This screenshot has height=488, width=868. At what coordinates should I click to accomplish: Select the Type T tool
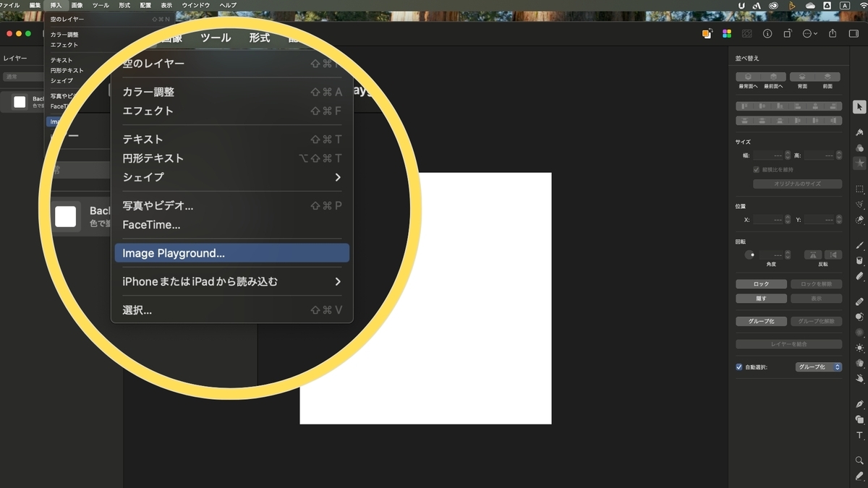pos(859,435)
